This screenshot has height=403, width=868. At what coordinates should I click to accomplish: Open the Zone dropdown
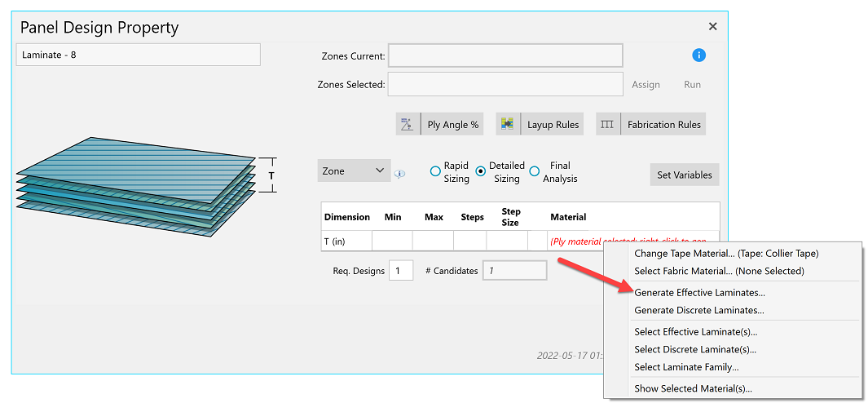[354, 170]
